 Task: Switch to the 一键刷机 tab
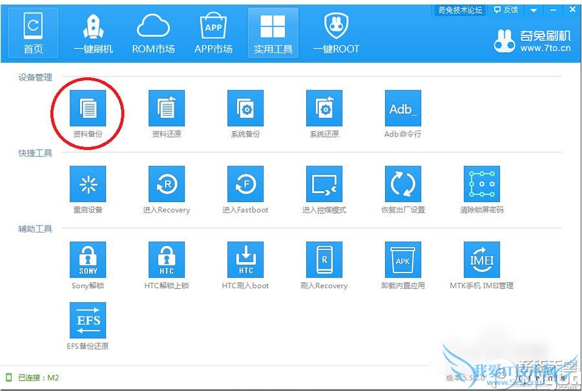tap(93, 33)
